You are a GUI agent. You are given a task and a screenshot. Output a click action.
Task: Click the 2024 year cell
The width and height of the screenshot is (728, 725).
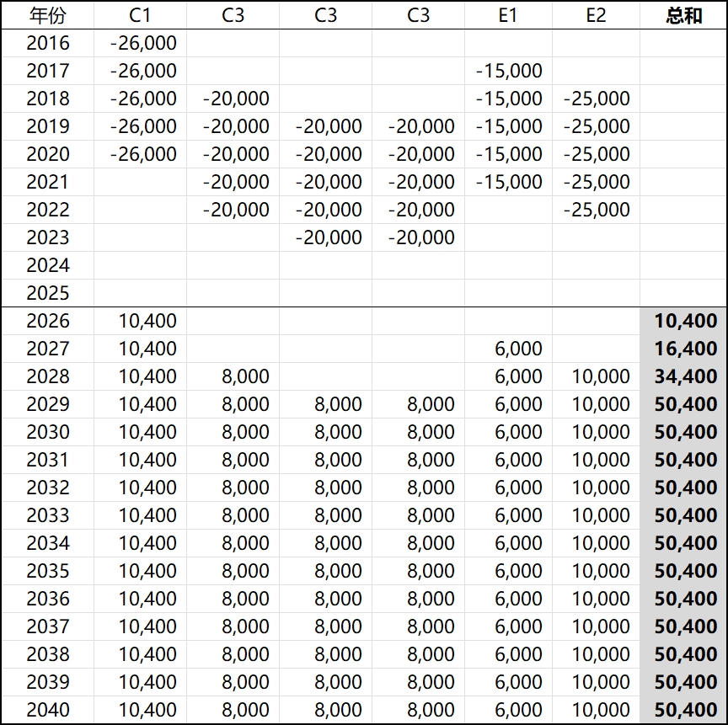(x=47, y=265)
